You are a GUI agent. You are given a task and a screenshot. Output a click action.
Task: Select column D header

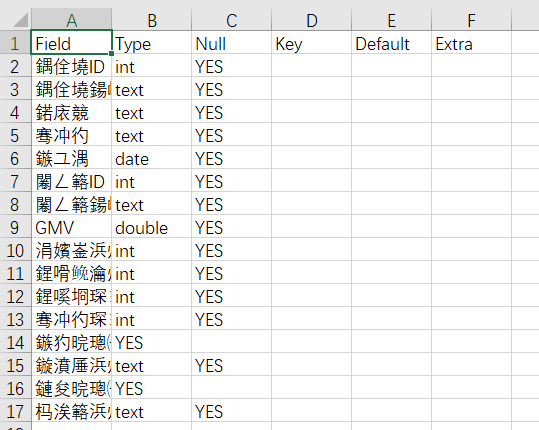(311, 20)
